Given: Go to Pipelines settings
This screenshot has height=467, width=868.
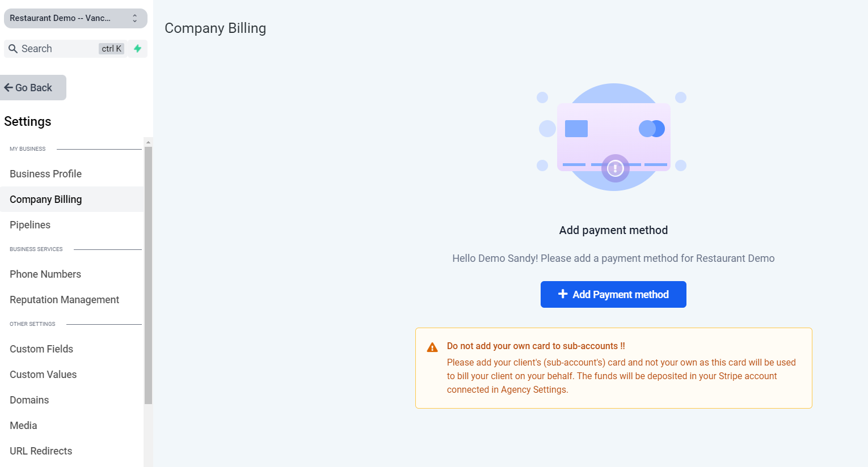Looking at the screenshot, I should click(30, 225).
